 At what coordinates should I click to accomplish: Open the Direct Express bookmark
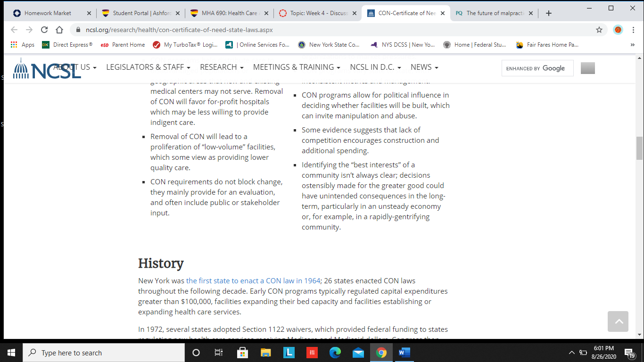(67, 45)
